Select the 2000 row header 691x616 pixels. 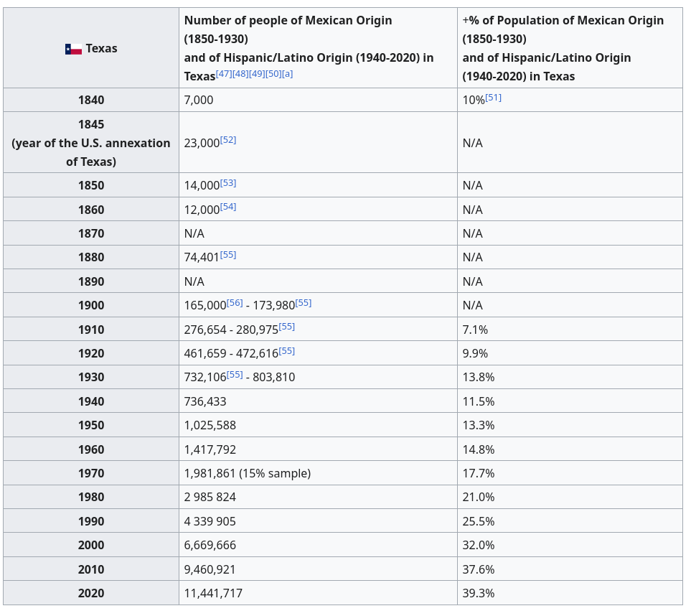(x=91, y=545)
